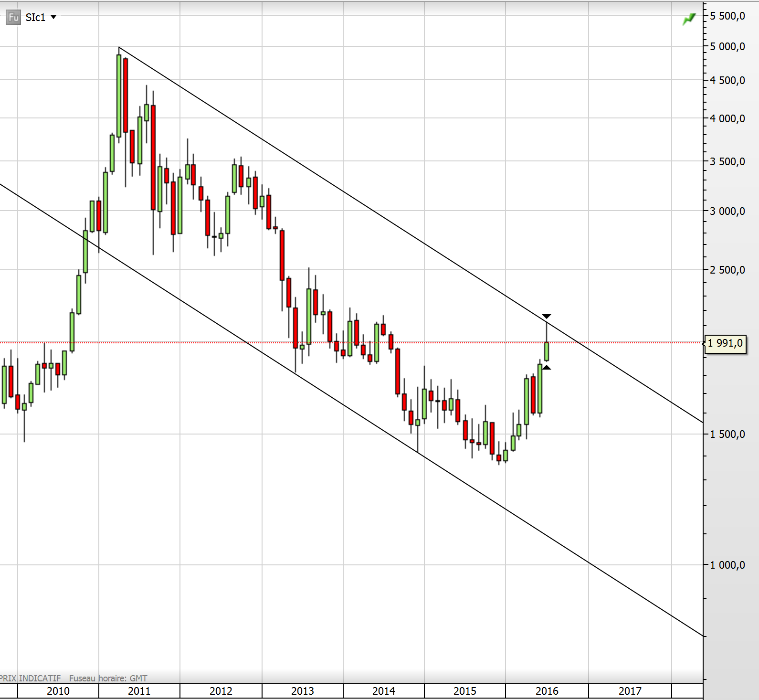Click the 2014 label on the time axis
The width and height of the screenshot is (759, 700).
tap(383, 691)
